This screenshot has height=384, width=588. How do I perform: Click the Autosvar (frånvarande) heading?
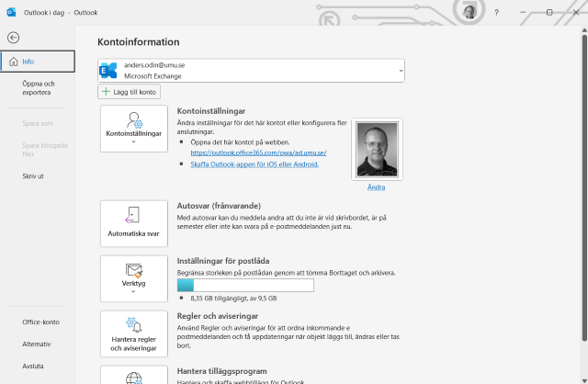coord(219,206)
